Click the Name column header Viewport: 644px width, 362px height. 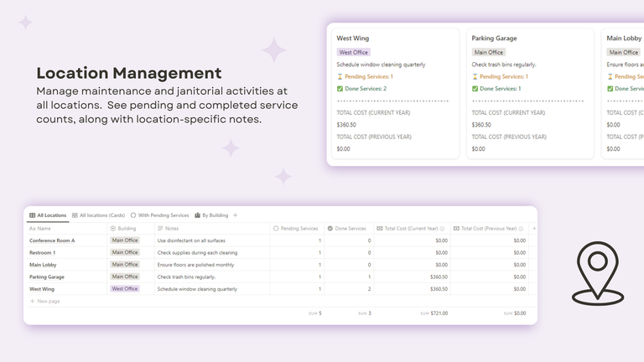(40, 228)
